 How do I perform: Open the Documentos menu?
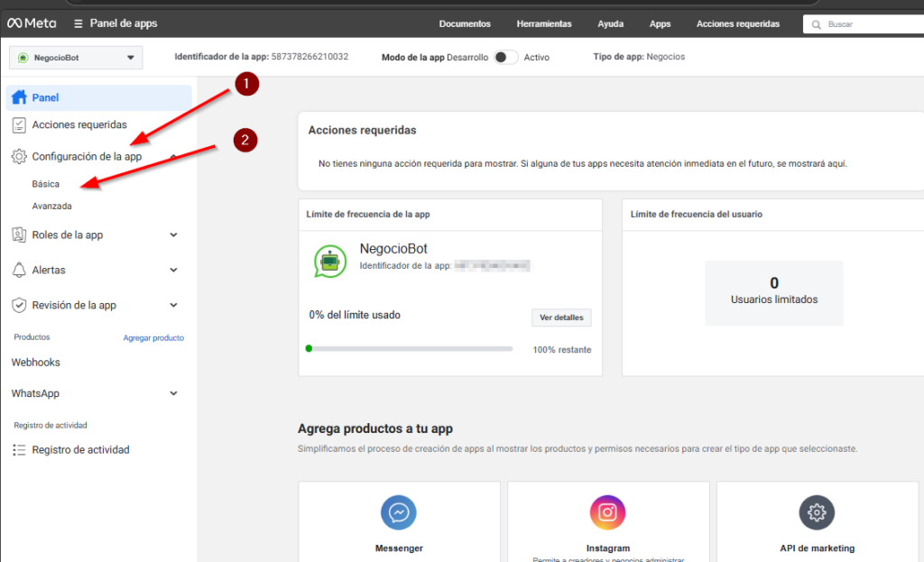click(465, 24)
